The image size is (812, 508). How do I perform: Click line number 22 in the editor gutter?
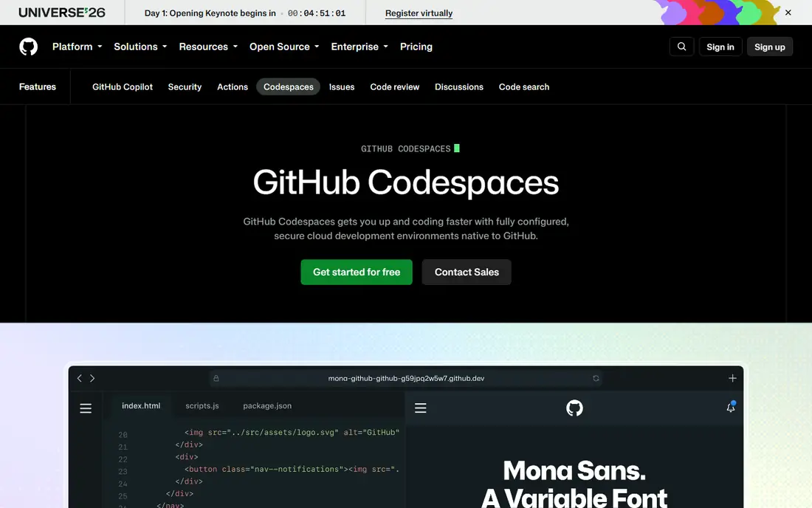tap(123, 459)
